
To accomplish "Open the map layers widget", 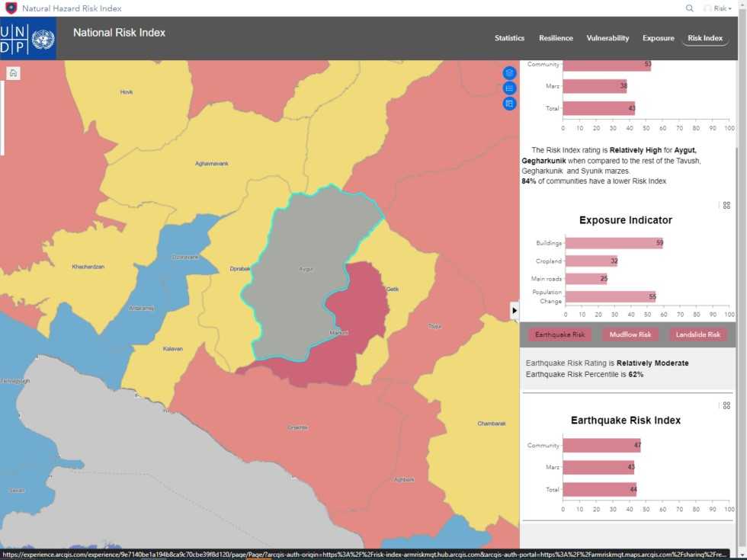I will (510, 73).
